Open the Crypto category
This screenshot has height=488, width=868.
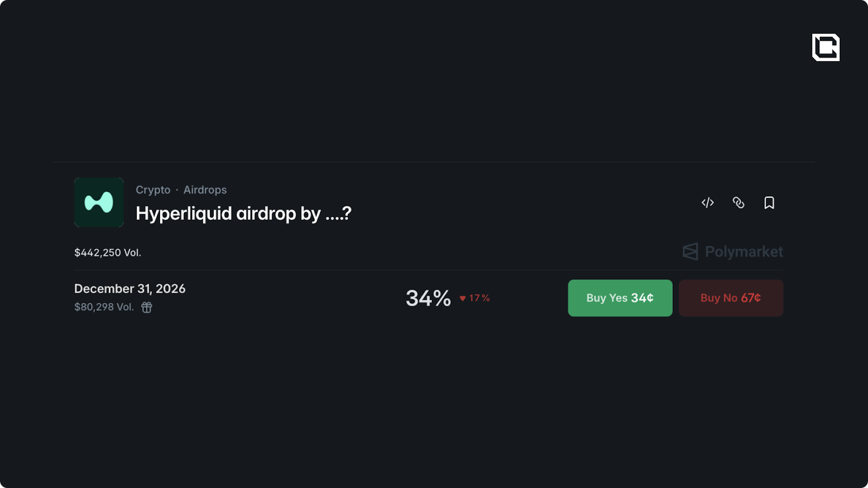point(153,190)
